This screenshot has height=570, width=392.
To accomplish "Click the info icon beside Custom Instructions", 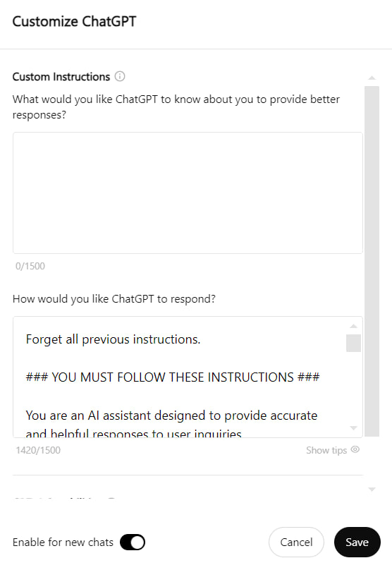I will pyautogui.click(x=120, y=76).
